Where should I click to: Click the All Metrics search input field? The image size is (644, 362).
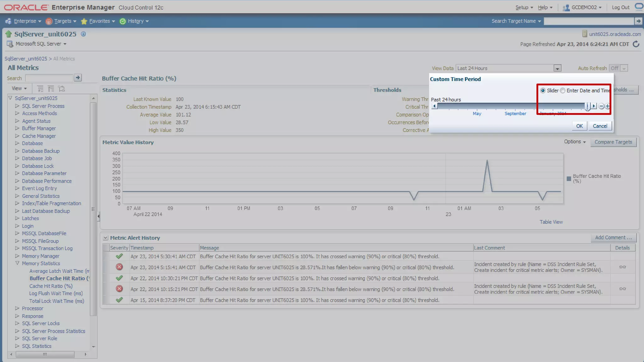tap(49, 78)
